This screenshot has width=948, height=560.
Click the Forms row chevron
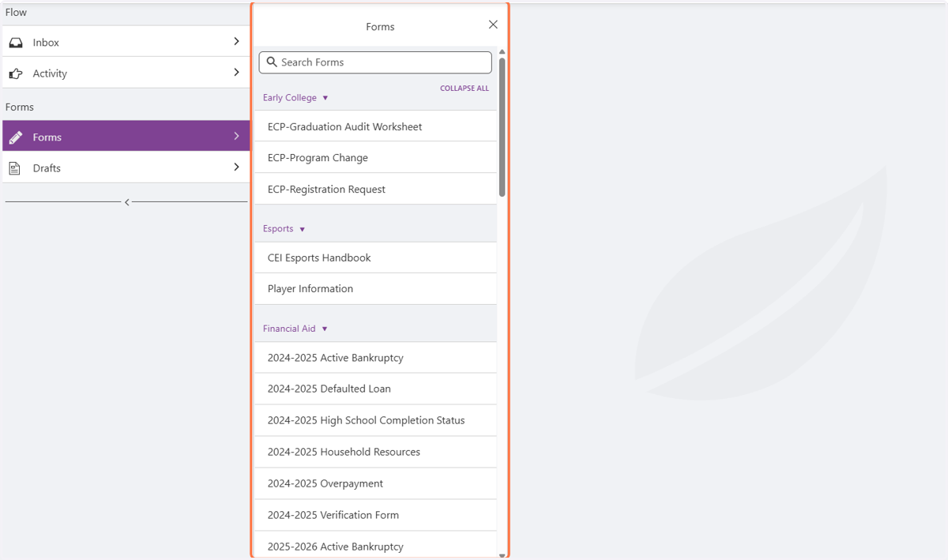point(236,137)
